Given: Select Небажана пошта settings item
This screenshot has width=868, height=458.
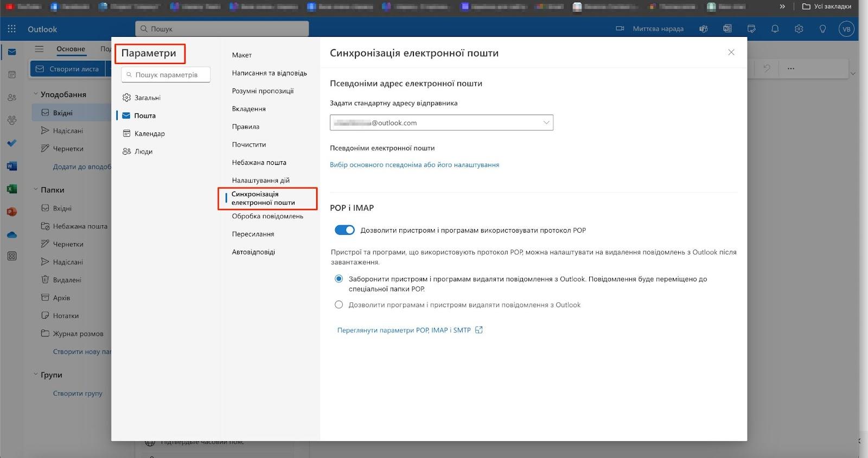Looking at the screenshot, I should coord(259,162).
